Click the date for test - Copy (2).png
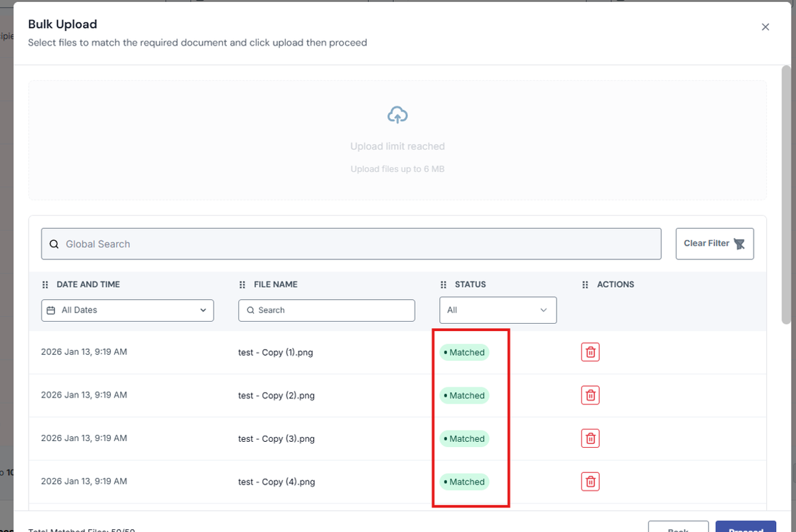This screenshot has width=796, height=532. point(84,395)
